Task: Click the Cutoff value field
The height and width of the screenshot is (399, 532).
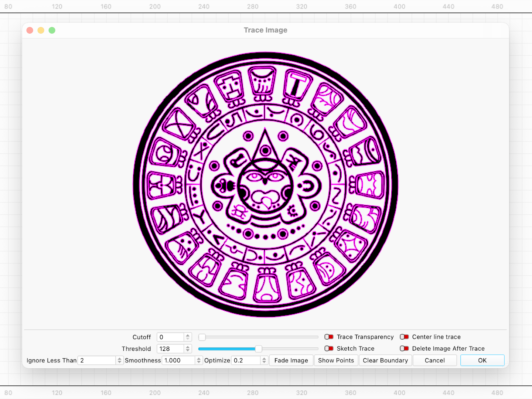Action: click(x=170, y=337)
